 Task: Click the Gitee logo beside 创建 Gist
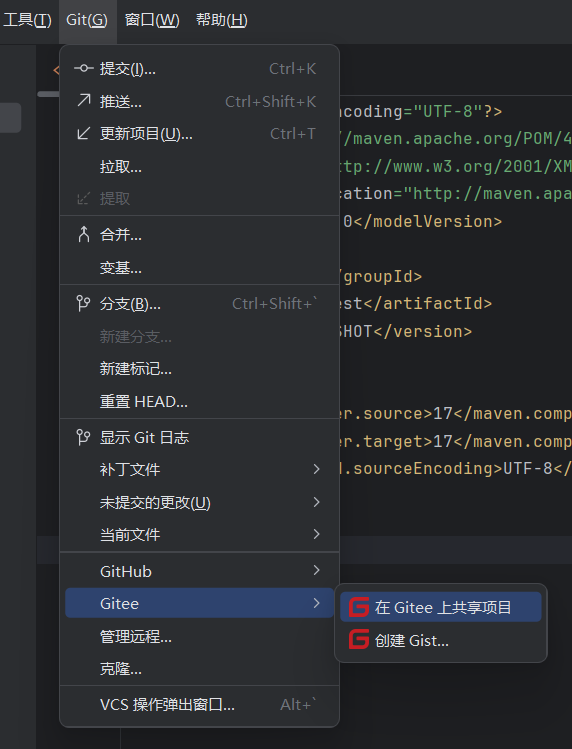coord(359,640)
